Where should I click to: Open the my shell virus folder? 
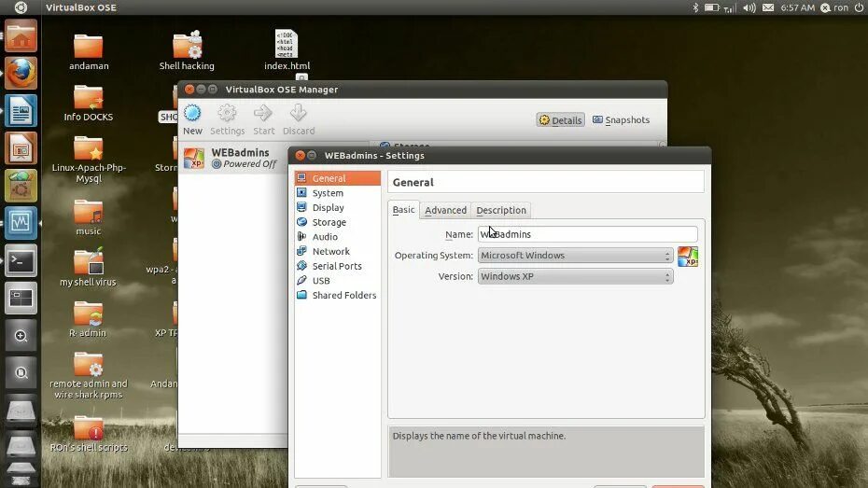click(x=88, y=267)
